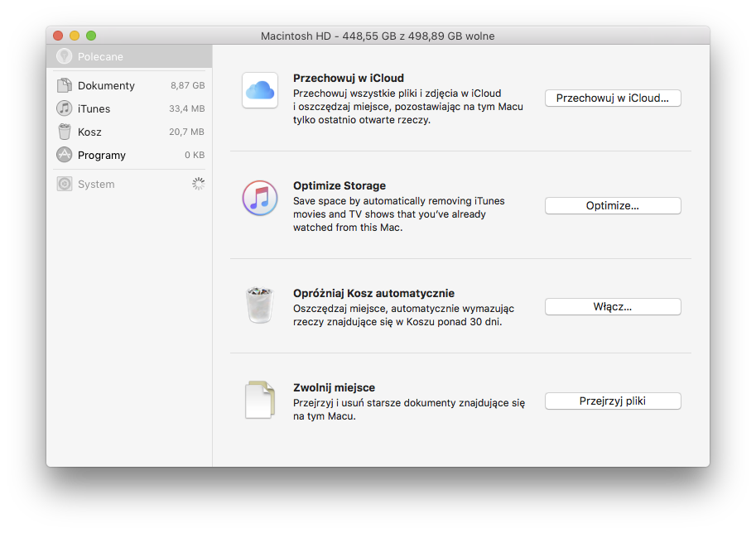Close the window with the red button
The image size is (756, 533).
click(58, 36)
